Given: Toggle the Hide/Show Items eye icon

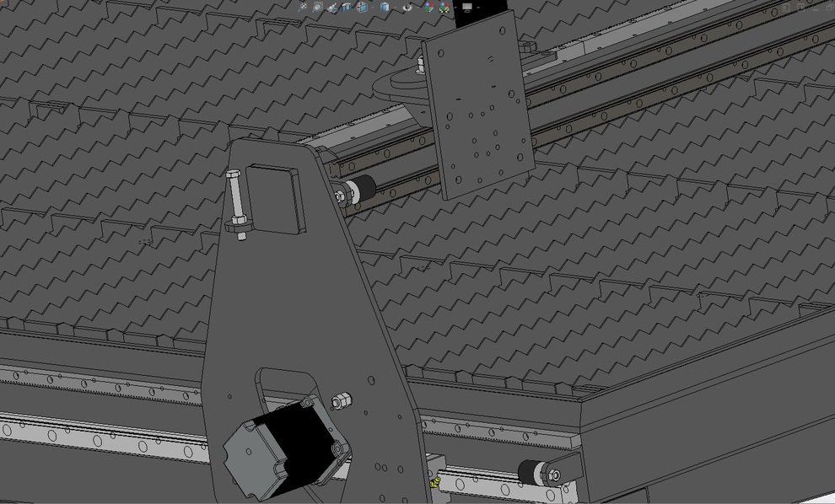Looking at the screenshot, I should click(407, 7).
